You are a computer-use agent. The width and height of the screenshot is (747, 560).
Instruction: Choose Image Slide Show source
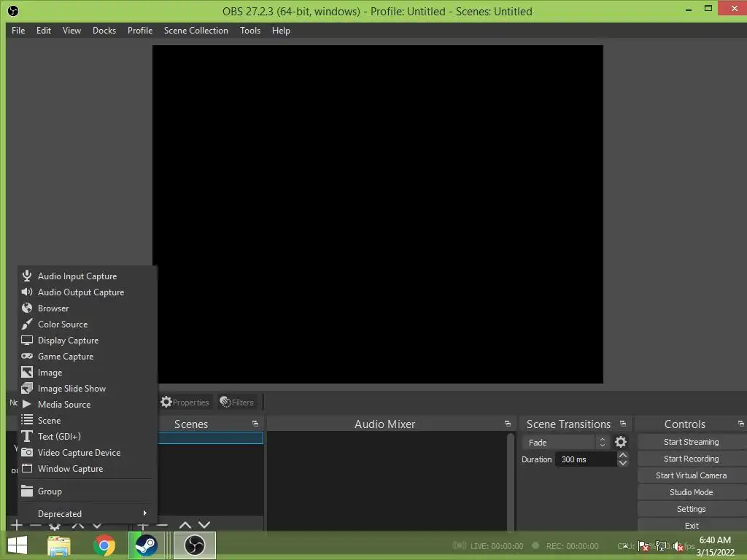point(88,389)
